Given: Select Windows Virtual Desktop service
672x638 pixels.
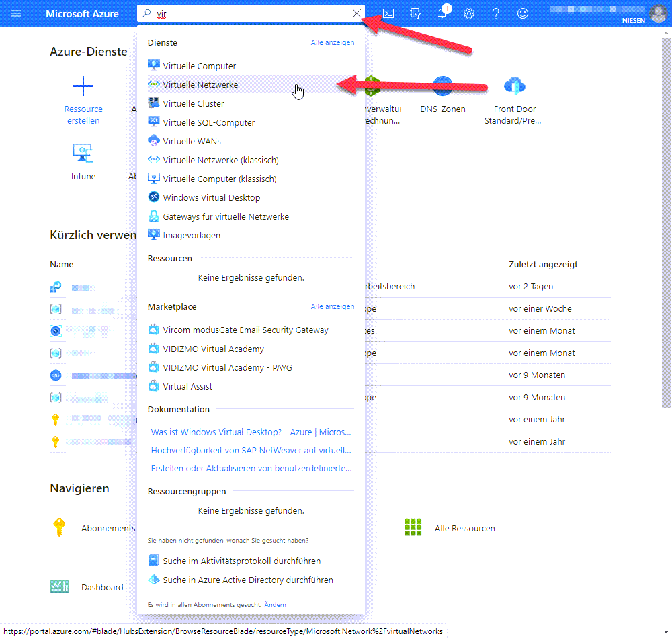Looking at the screenshot, I should click(251, 198).
